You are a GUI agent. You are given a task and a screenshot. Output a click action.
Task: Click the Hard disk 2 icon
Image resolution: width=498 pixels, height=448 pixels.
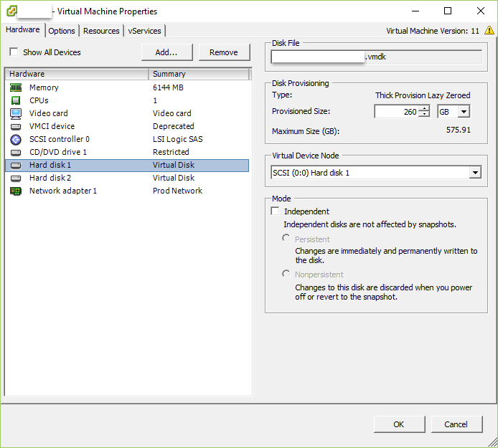click(x=16, y=178)
